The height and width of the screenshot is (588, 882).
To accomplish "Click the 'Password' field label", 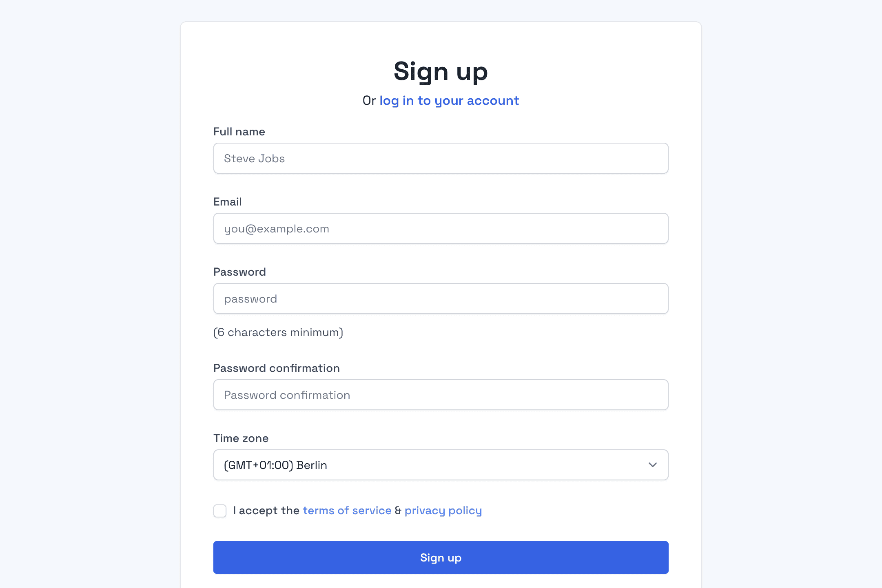I will point(239,272).
